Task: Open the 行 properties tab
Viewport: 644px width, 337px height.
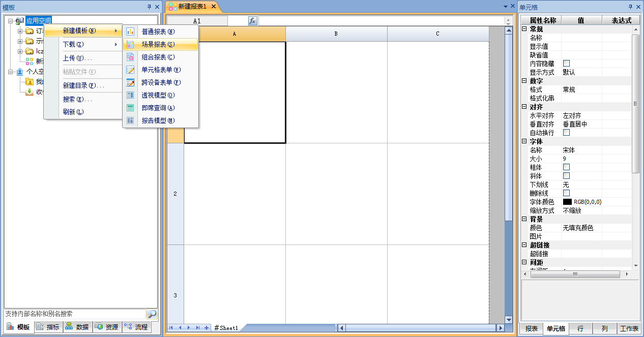Action: click(x=580, y=329)
